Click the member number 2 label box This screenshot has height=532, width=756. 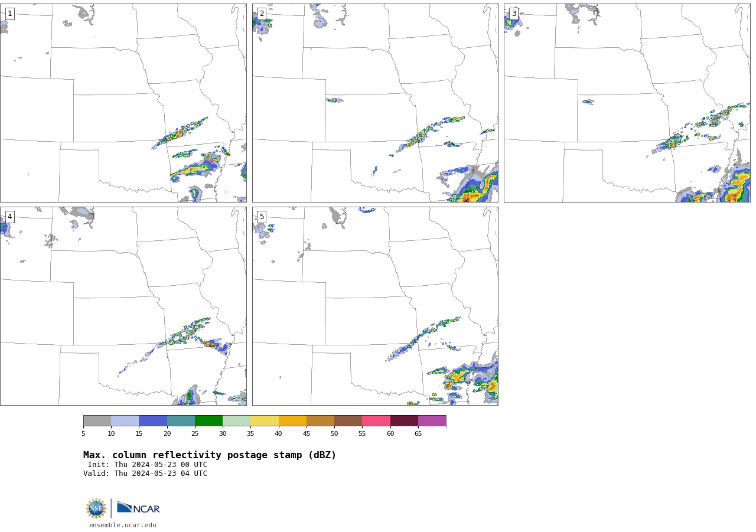[x=262, y=14]
